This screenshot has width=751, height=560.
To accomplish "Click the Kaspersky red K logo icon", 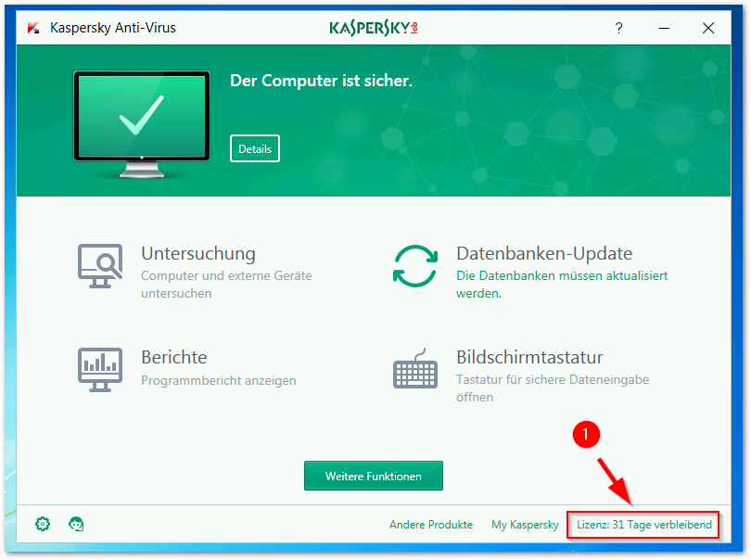I will 33,28.
